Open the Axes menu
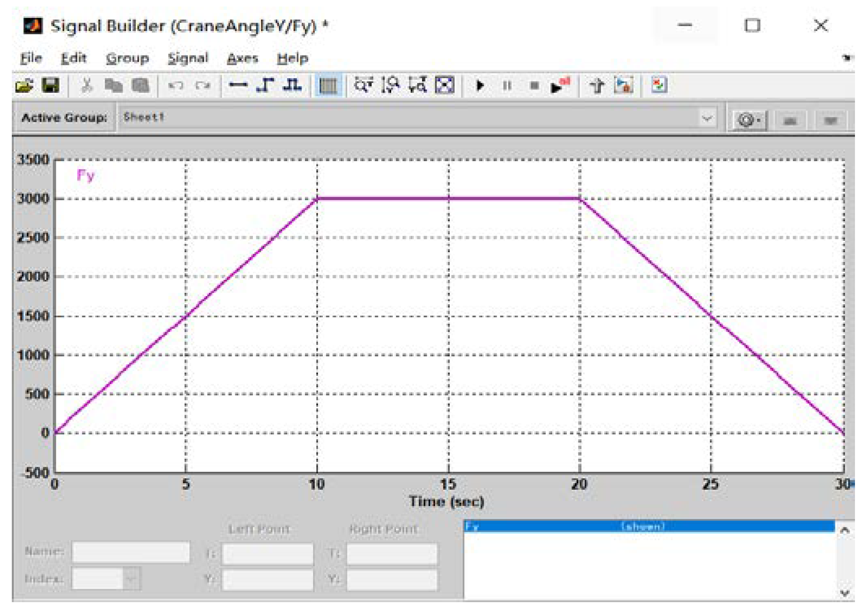The height and width of the screenshot is (616, 868). pos(242,58)
